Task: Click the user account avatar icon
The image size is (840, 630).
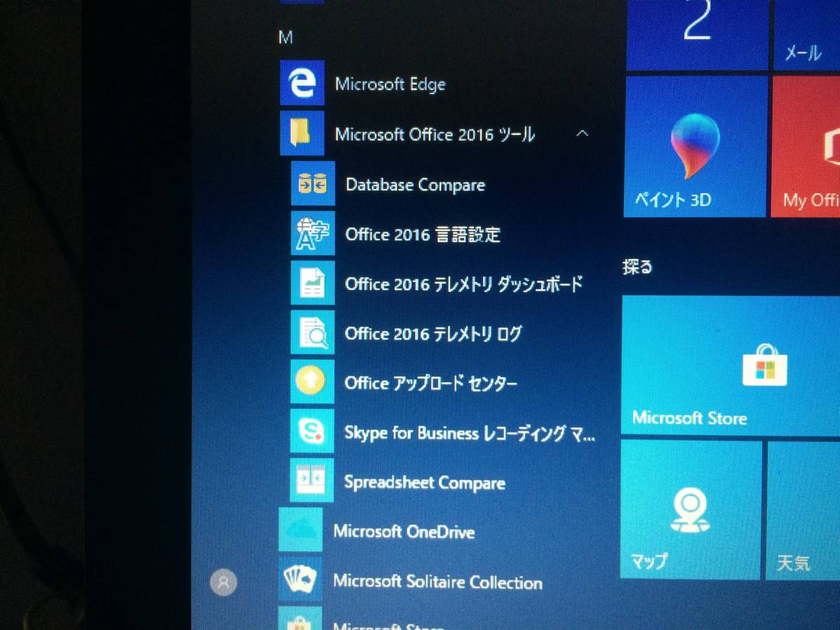Action: pyautogui.click(x=223, y=582)
